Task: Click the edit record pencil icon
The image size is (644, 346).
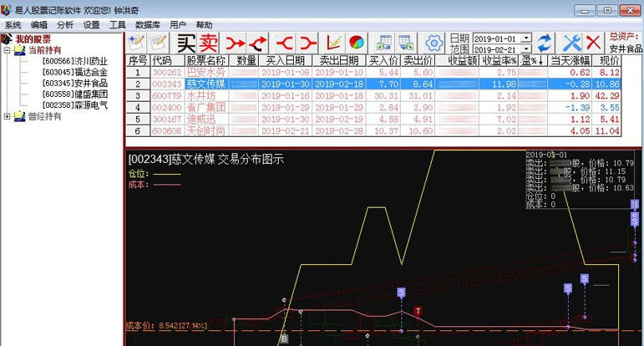Action: tap(159, 43)
